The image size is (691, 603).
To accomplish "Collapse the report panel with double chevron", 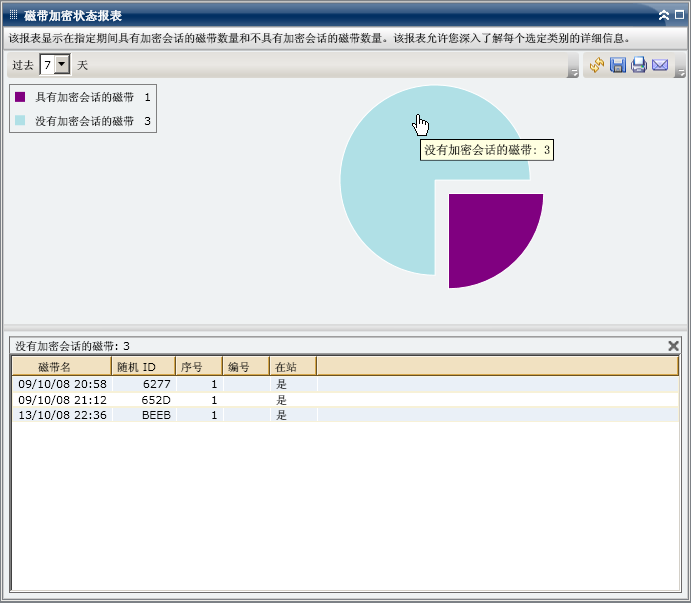I will (x=664, y=15).
